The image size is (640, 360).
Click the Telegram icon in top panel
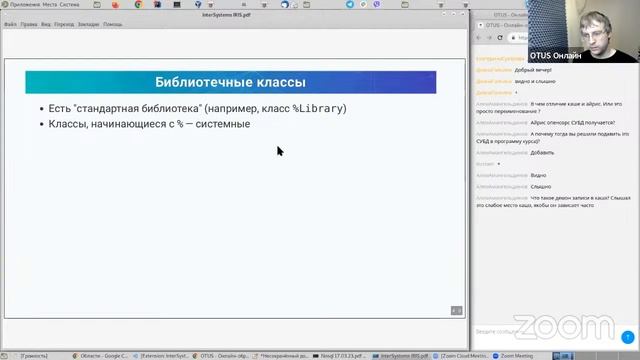pos(350,4)
